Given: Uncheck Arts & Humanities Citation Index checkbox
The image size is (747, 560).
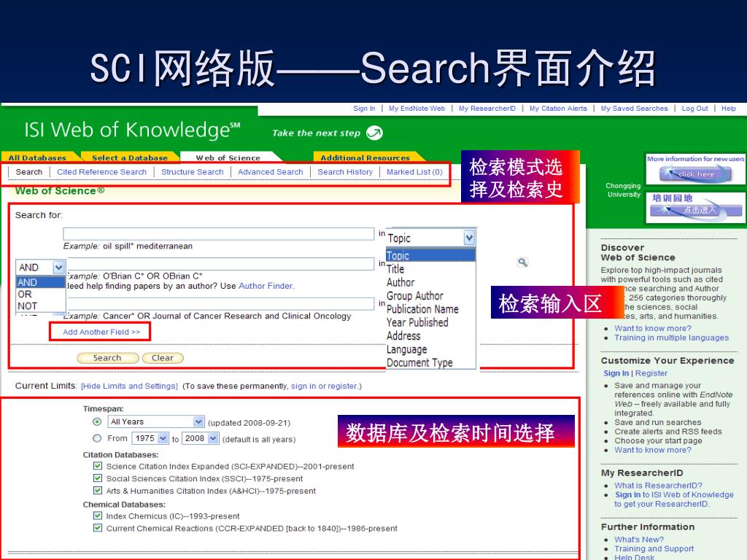Looking at the screenshot, I should 98,491.
